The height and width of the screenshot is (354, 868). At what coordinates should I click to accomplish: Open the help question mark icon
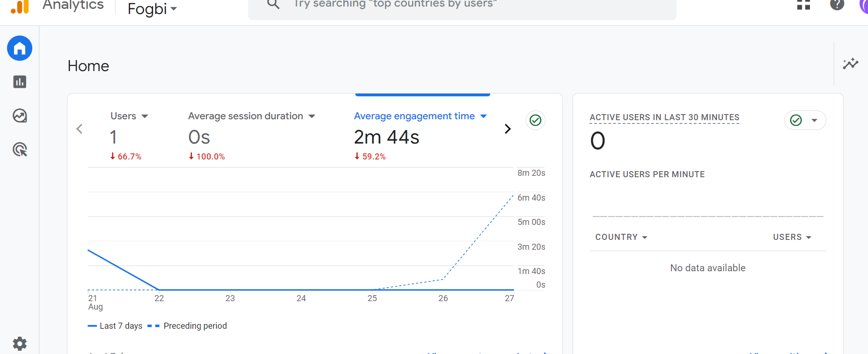point(837,4)
